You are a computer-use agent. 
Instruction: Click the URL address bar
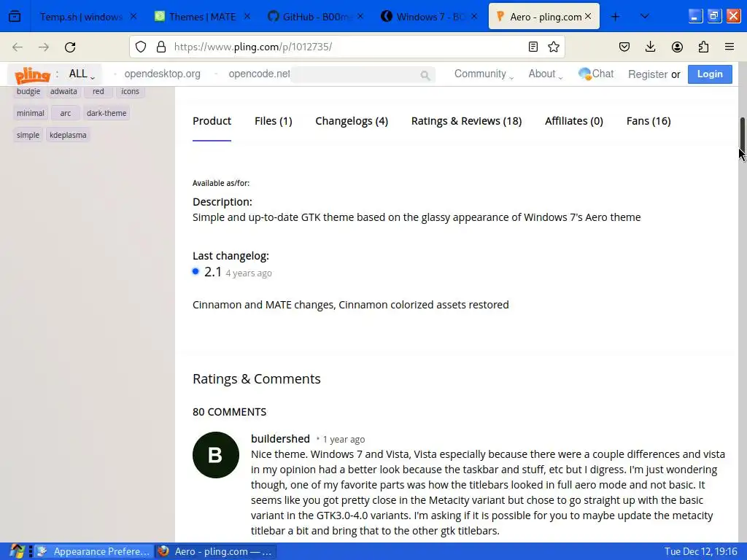click(348, 47)
